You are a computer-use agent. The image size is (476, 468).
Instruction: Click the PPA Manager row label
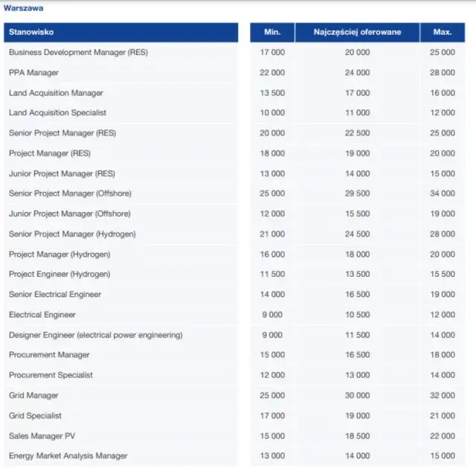[x=33, y=73]
